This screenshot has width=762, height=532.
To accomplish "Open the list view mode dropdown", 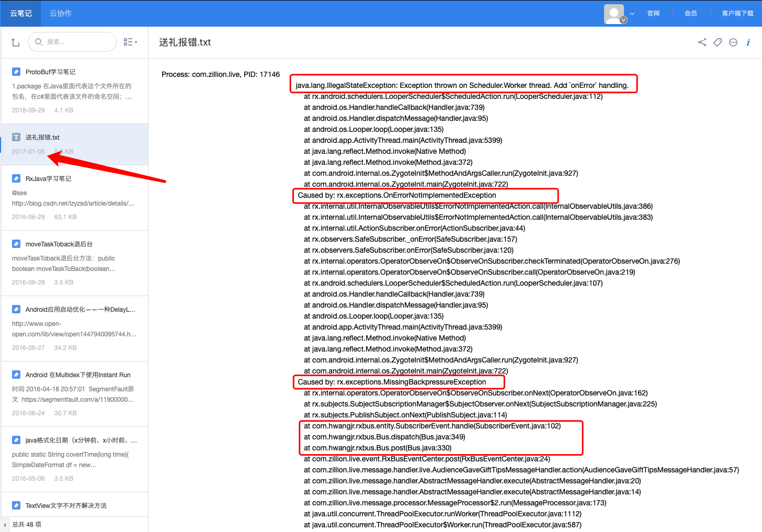I will coord(130,42).
